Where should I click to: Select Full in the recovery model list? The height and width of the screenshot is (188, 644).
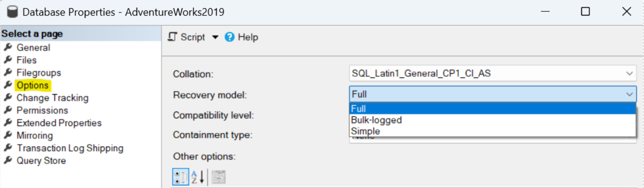click(359, 109)
